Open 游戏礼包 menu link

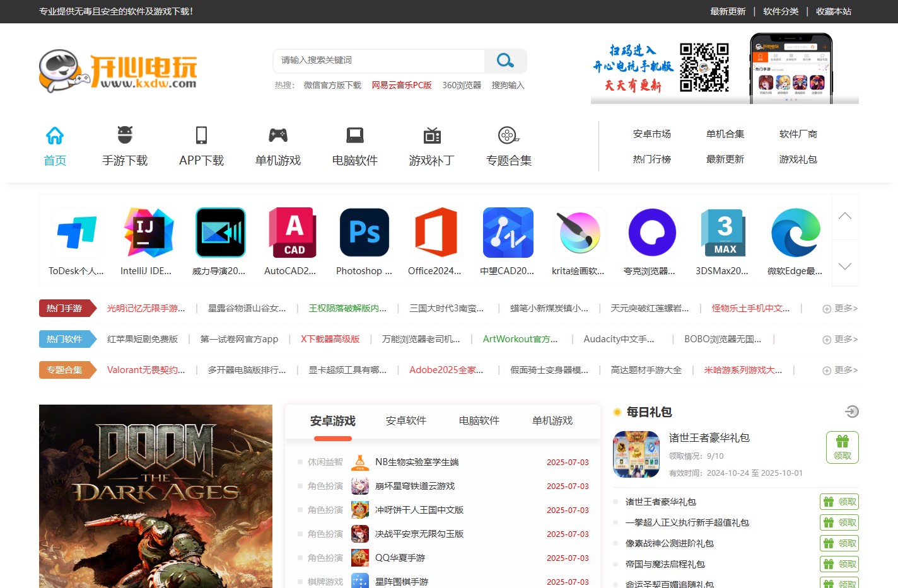click(x=798, y=159)
